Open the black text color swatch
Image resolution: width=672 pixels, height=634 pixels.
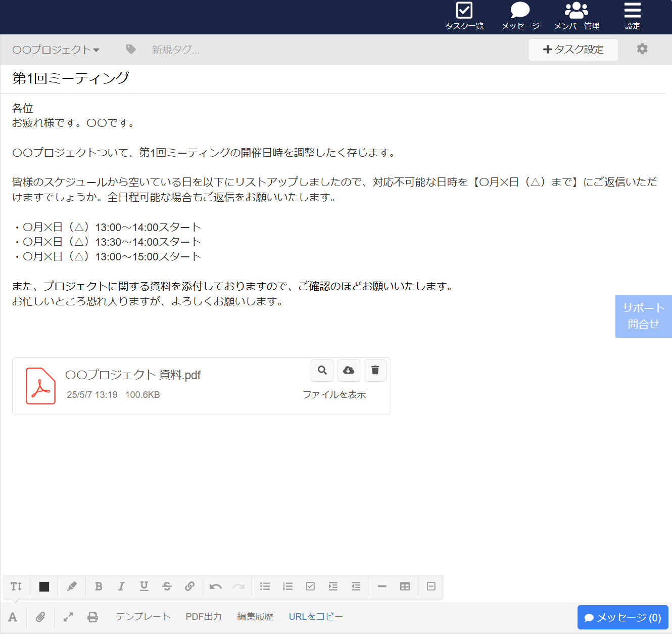pyautogui.click(x=44, y=586)
